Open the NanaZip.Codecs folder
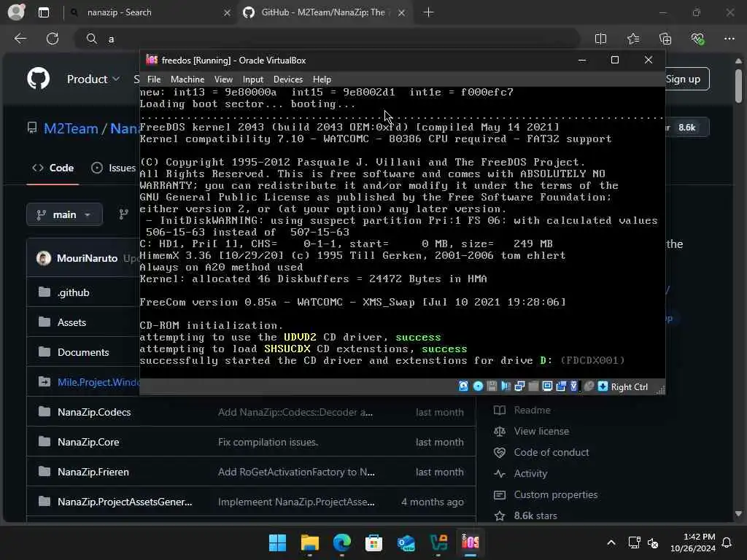 click(x=94, y=413)
